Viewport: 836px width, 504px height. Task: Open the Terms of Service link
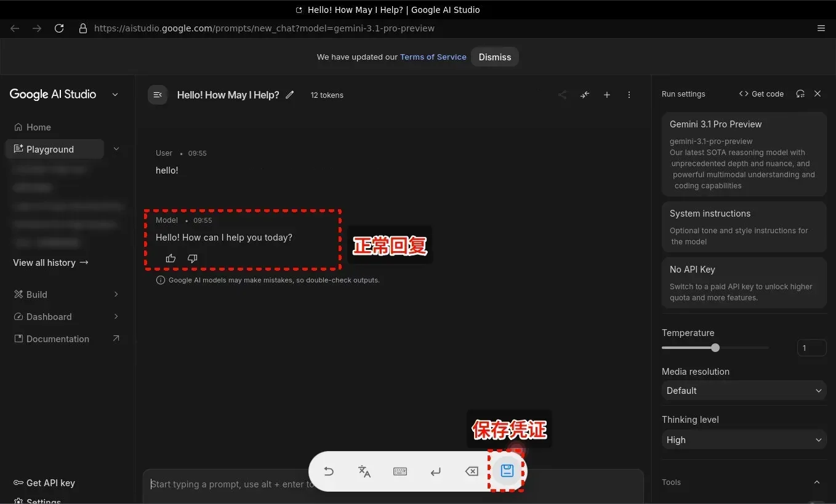(433, 57)
